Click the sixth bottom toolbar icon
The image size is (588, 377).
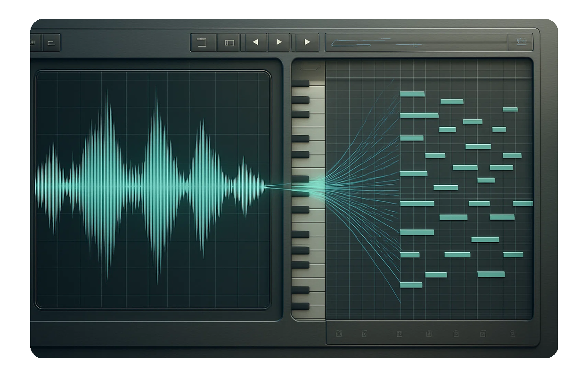[x=483, y=334]
